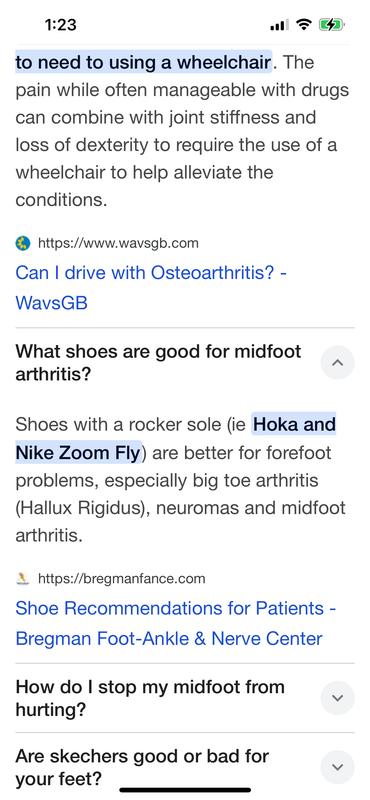Expand the Skechers question chevron
The image size is (370, 800).
tap(337, 767)
